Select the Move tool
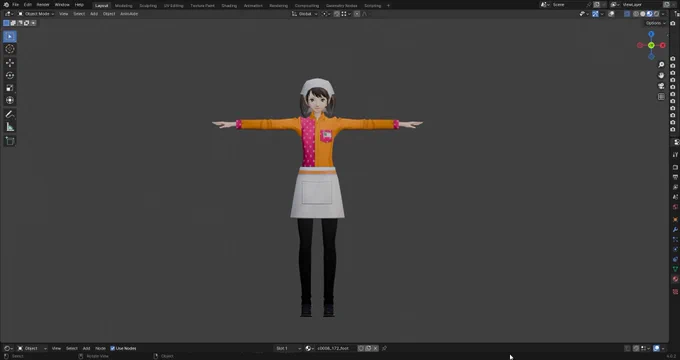Screen dimensions: 680x360 10,63
